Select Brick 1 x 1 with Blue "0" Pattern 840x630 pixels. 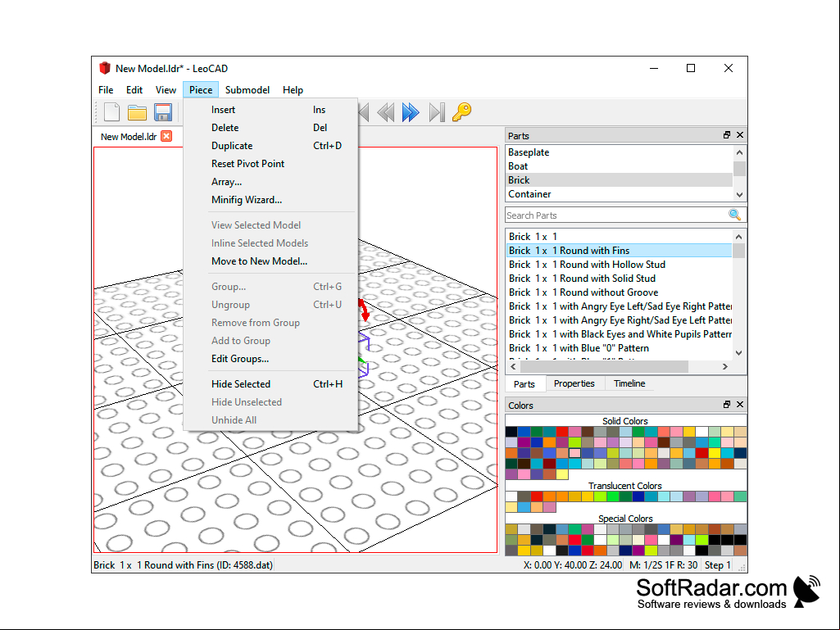(620, 347)
